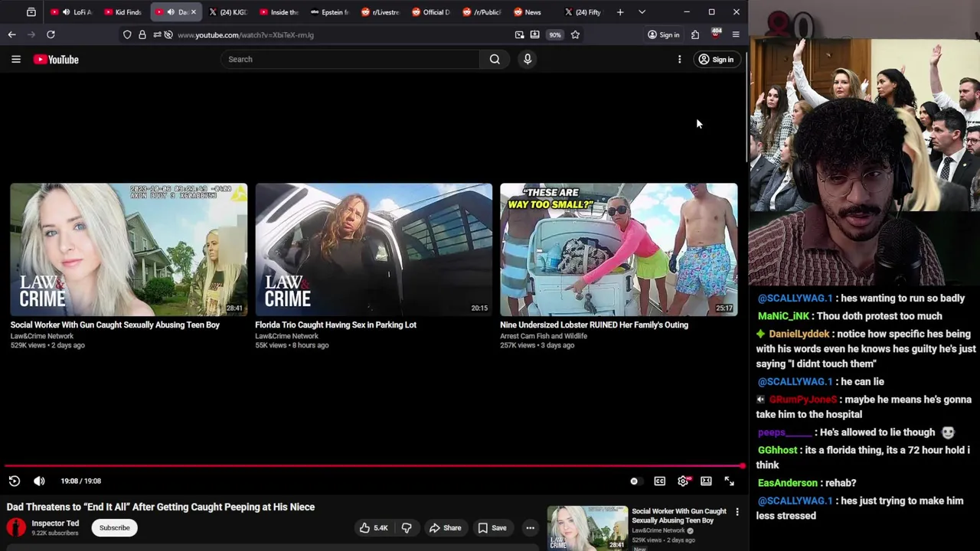Click the Inspector Ted channel name
The width and height of the screenshot is (980, 551).
click(x=55, y=523)
